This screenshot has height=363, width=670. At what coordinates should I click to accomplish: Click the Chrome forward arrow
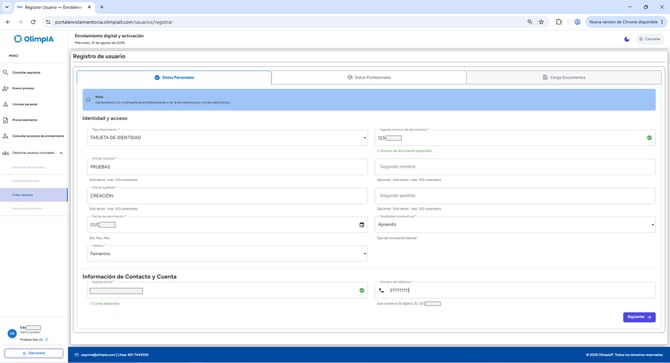[x=20, y=22]
